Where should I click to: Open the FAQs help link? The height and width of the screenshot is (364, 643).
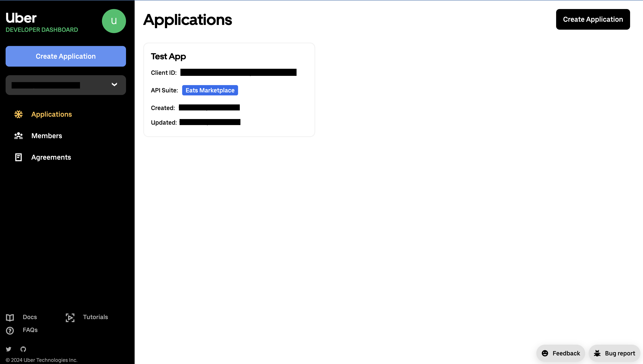coord(30,330)
